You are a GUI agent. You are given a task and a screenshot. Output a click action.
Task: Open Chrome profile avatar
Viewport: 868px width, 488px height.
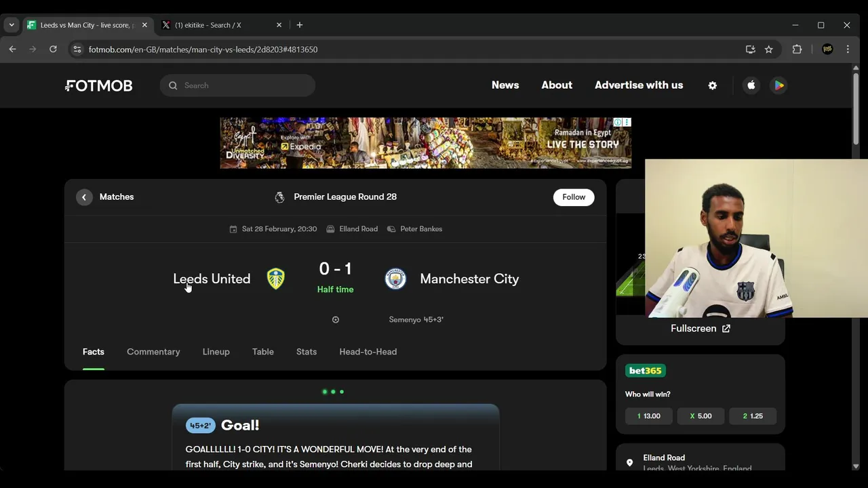(x=827, y=49)
